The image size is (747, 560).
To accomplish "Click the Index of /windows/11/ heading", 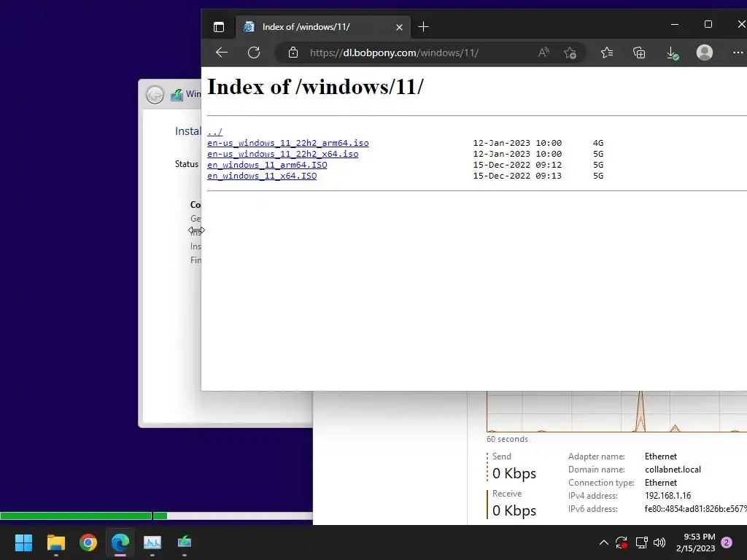I will tap(315, 87).
